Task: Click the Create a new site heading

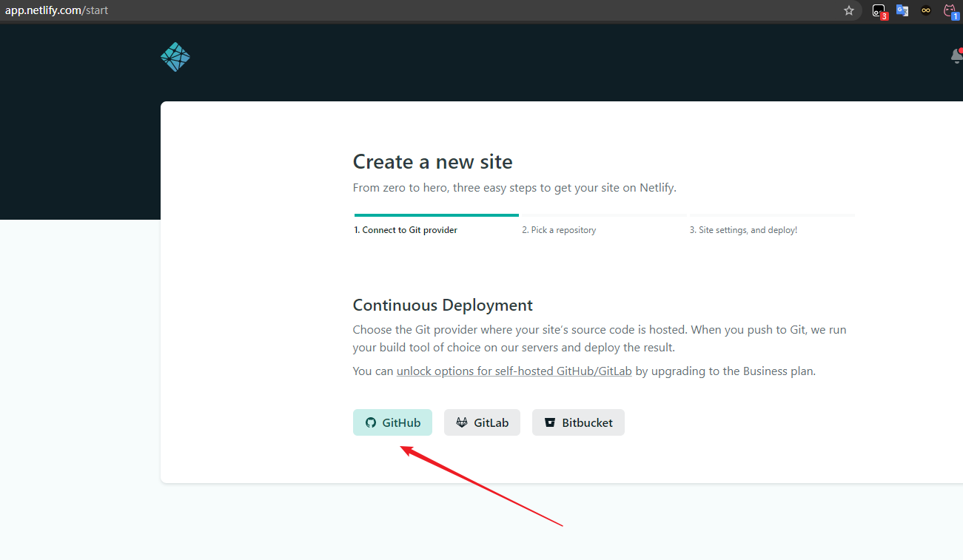Action: 432,161
